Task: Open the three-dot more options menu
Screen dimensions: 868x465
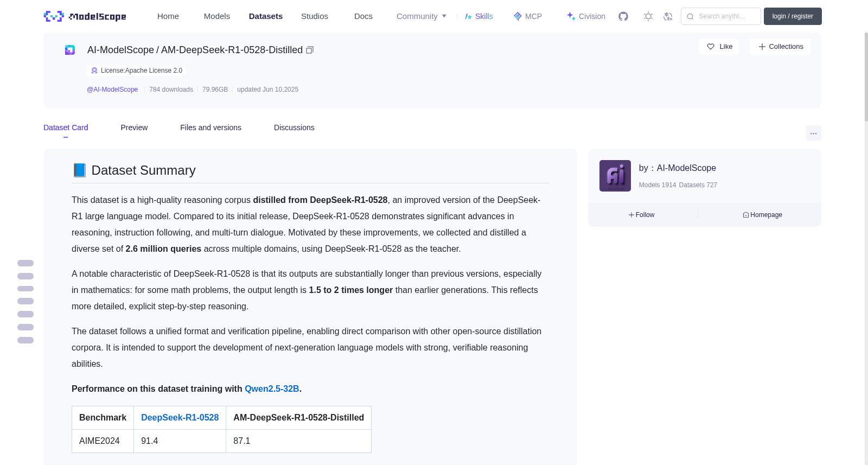Action: pyautogui.click(x=814, y=133)
